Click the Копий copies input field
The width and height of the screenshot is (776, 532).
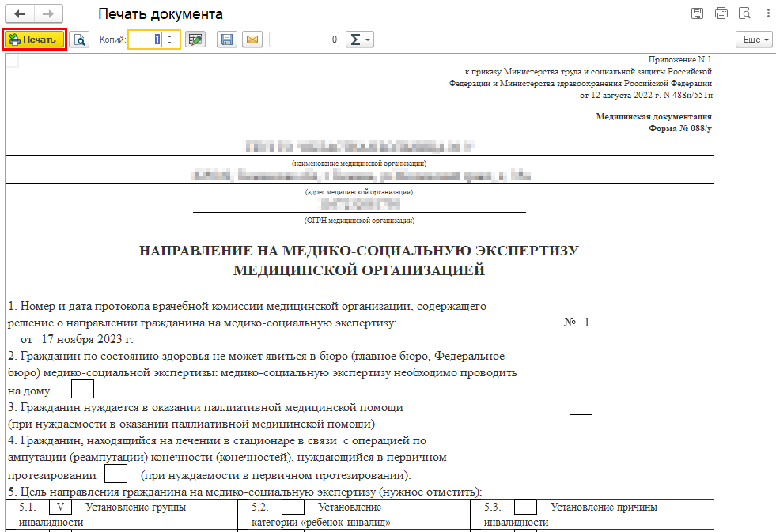(x=146, y=40)
